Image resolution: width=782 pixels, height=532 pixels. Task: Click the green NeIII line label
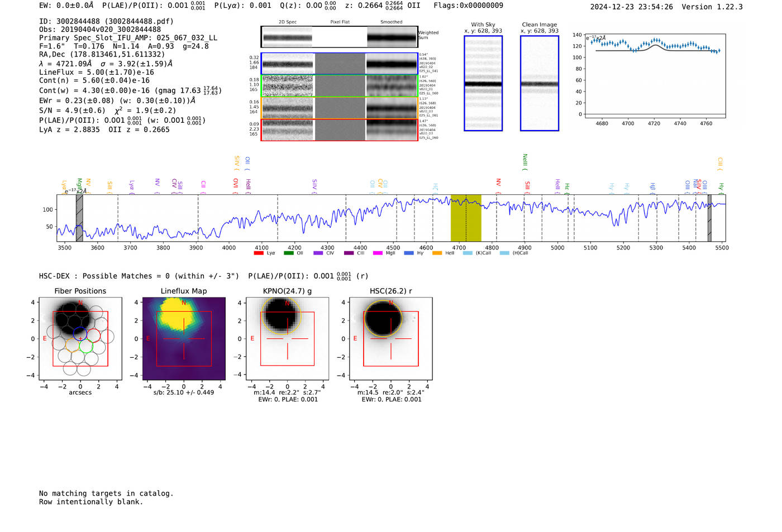coord(524,162)
